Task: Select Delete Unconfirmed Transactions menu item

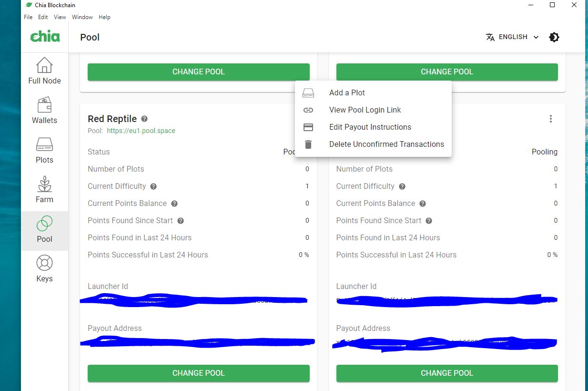Action: click(x=373, y=144)
